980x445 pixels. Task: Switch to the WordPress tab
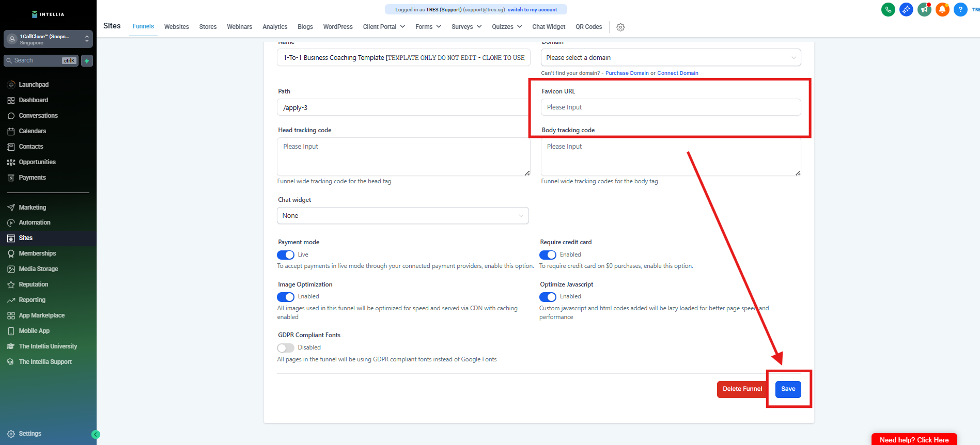[338, 27]
